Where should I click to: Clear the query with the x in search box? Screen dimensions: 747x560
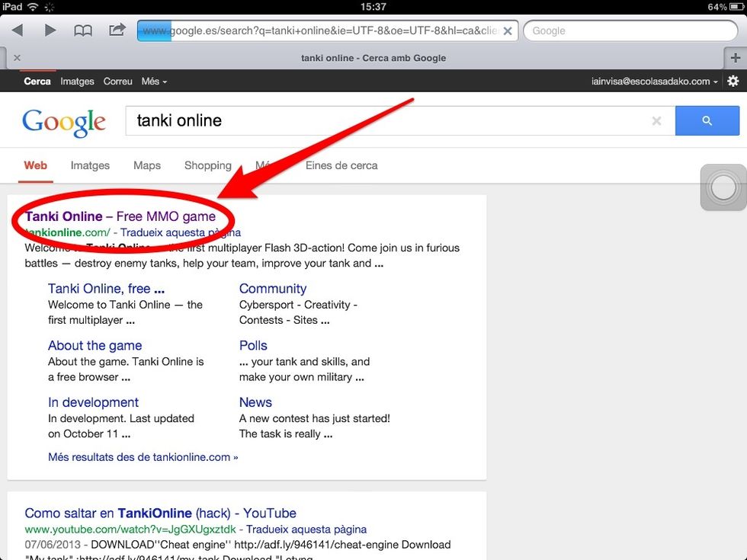(x=657, y=120)
